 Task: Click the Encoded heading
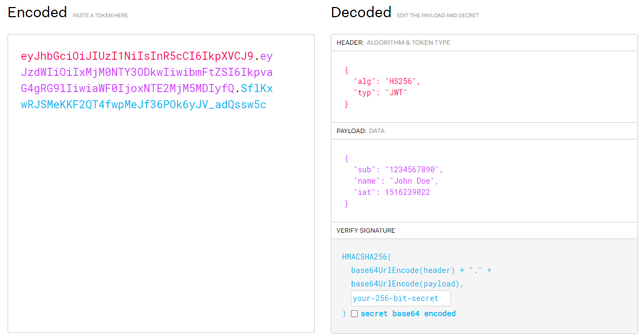(37, 12)
